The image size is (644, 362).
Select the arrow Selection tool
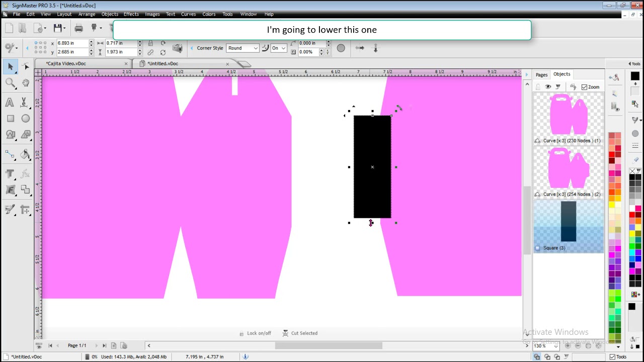(x=10, y=66)
